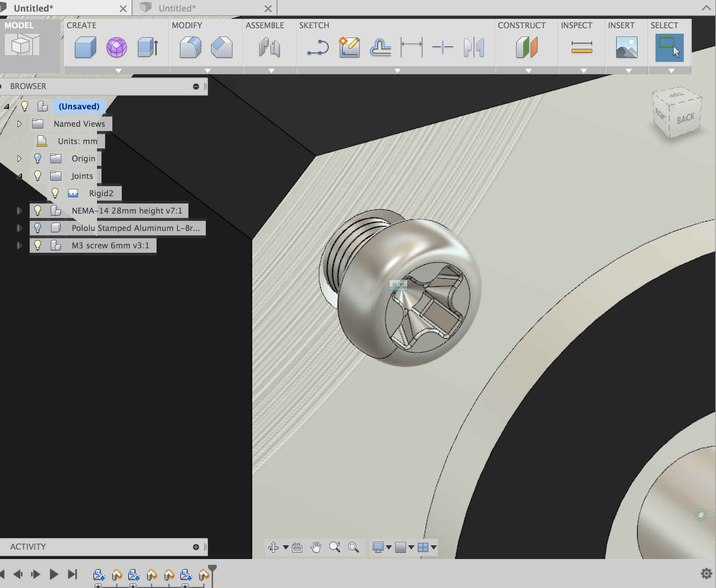Click the Zoom tool in the navigation bar
Image resolution: width=716 pixels, height=588 pixels.
pos(335,547)
